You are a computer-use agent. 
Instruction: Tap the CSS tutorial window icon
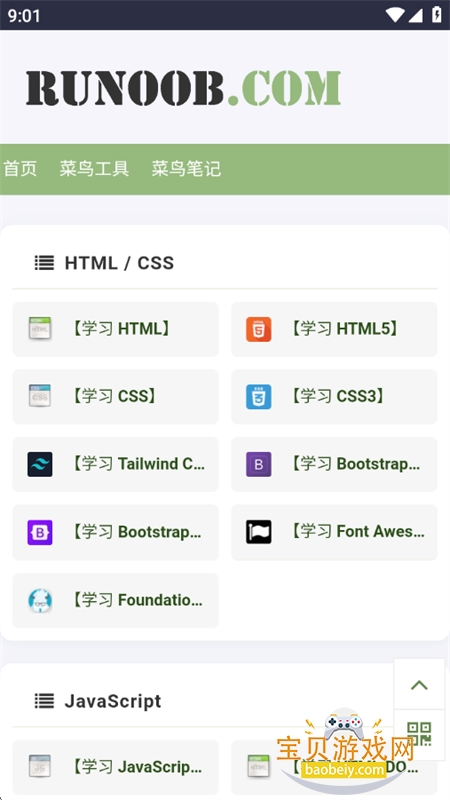click(x=40, y=396)
